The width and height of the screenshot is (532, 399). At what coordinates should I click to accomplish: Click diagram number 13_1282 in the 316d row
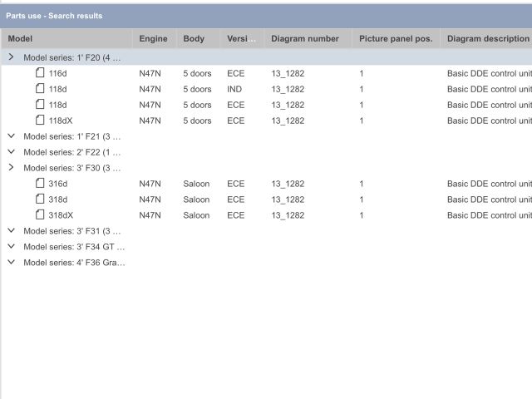pos(288,184)
